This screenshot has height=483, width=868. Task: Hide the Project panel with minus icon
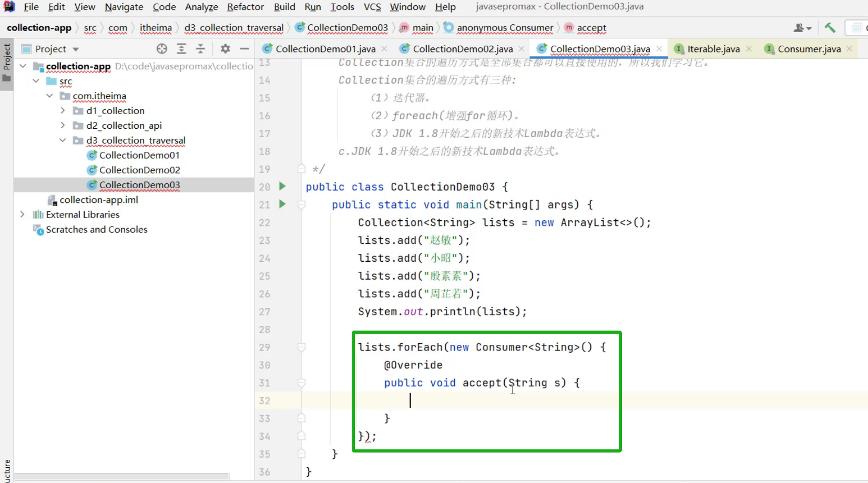click(x=244, y=49)
